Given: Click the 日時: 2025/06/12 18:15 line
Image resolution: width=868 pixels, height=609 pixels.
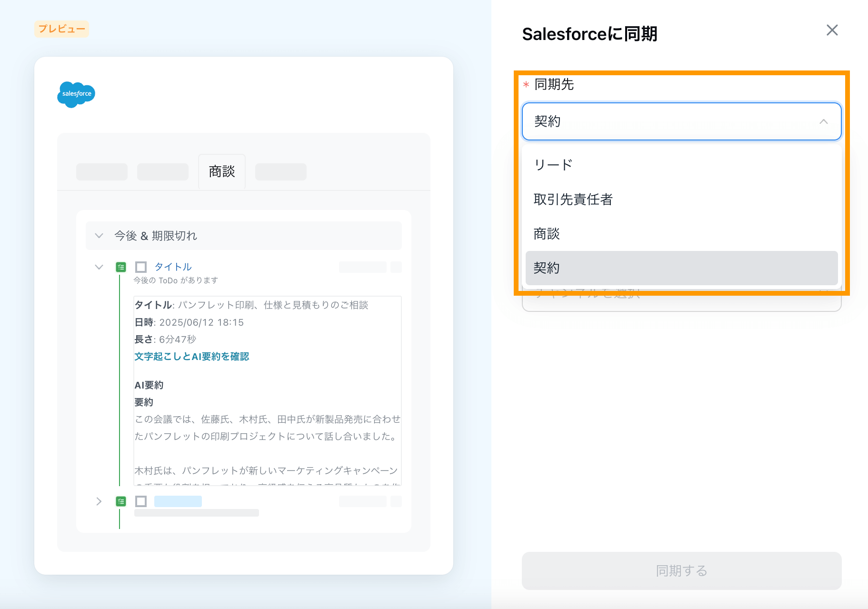Looking at the screenshot, I should 189,322.
